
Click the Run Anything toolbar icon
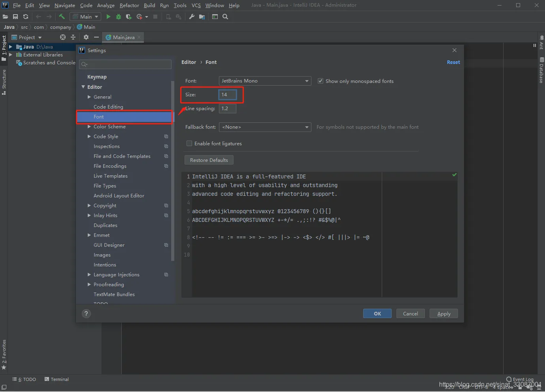(x=215, y=17)
